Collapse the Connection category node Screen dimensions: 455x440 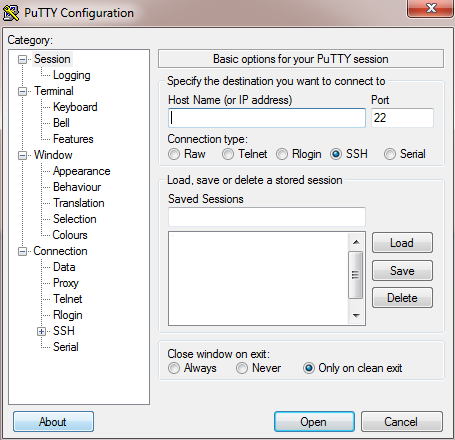[22, 251]
